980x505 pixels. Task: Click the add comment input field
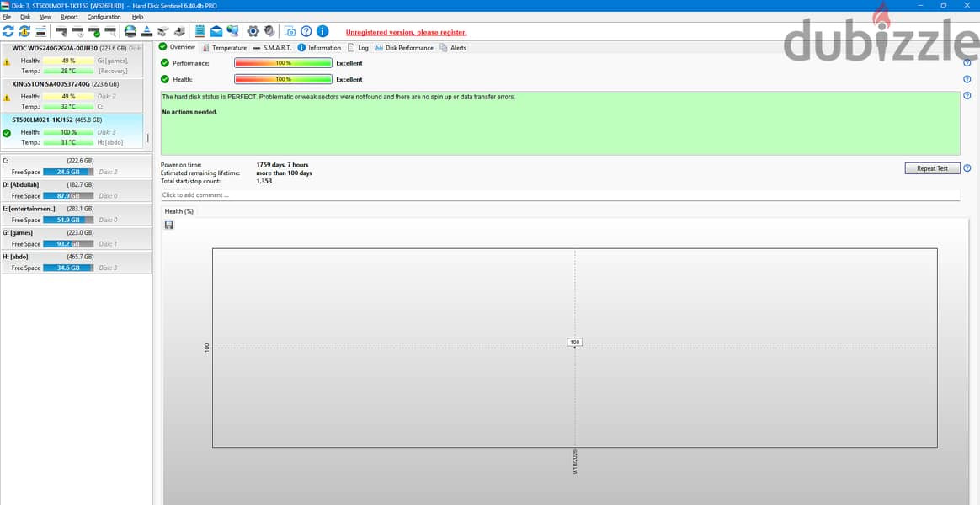tap(560, 195)
